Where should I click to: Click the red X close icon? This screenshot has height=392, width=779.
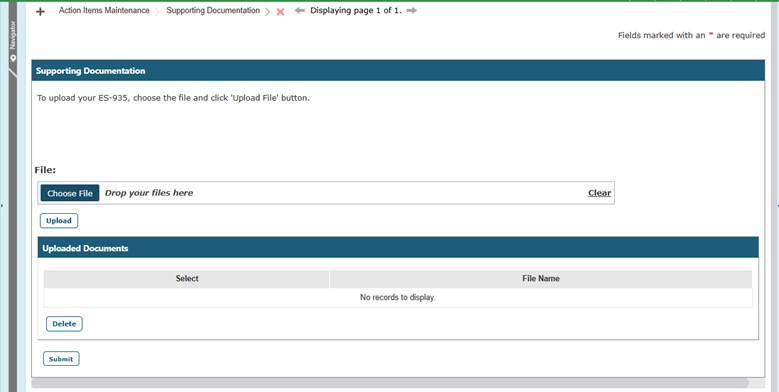(x=280, y=12)
